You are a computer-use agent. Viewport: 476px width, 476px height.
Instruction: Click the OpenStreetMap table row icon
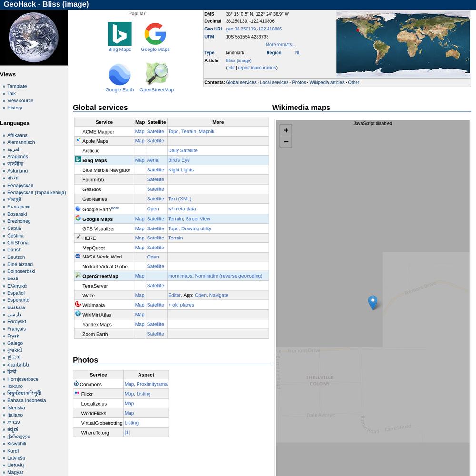(x=78, y=275)
